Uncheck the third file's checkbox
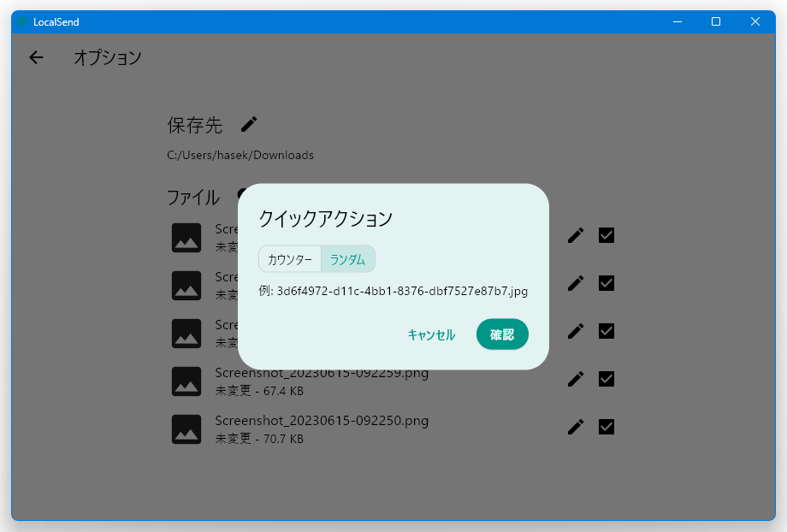Screen dimensions: 787x532 [607, 331]
